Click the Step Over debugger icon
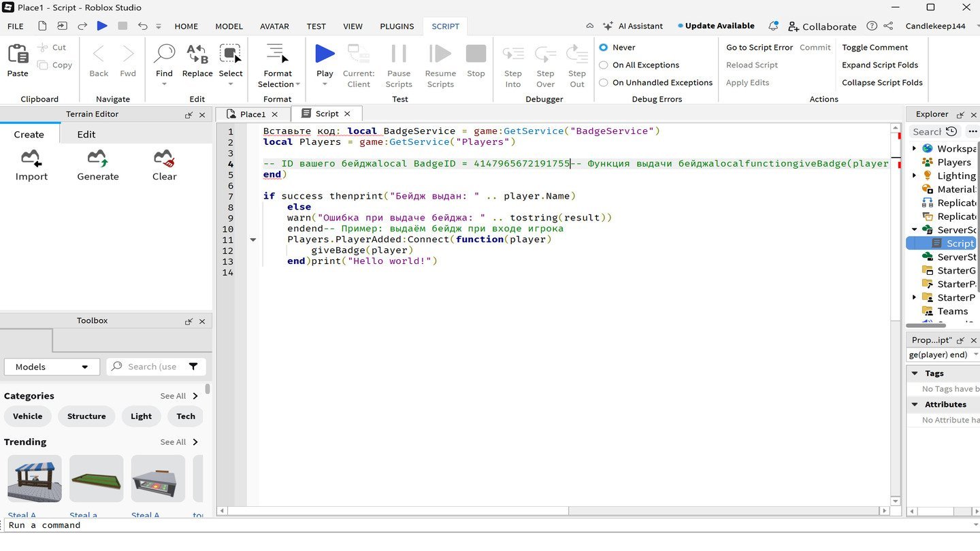The image size is (980, 551). (x=545, y=54)
